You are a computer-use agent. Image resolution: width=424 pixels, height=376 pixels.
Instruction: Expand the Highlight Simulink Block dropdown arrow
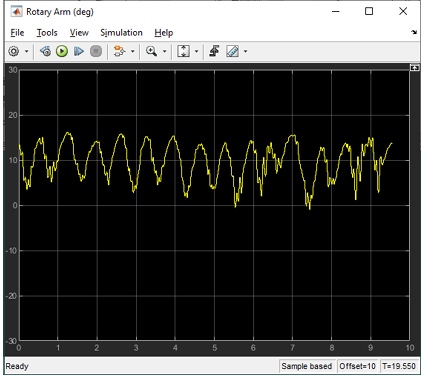click(133, 51)
